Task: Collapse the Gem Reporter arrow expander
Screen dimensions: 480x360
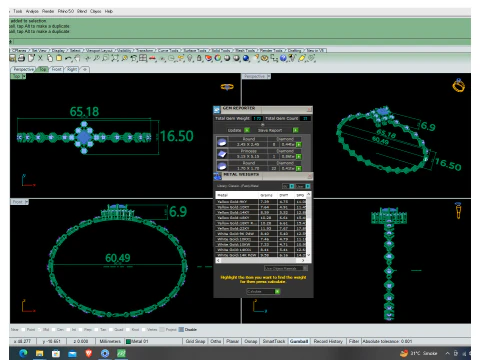Action: coord(263,125)
